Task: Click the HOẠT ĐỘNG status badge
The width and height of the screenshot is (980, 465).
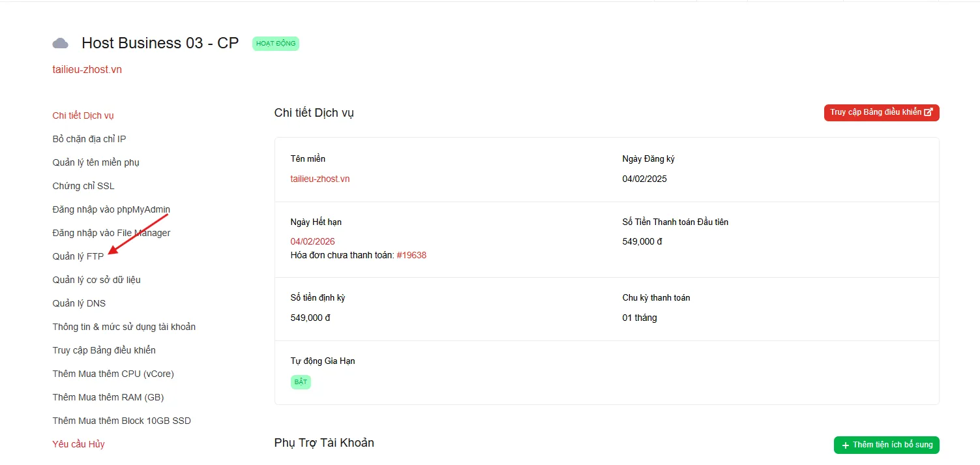Action: pos(276,44)
